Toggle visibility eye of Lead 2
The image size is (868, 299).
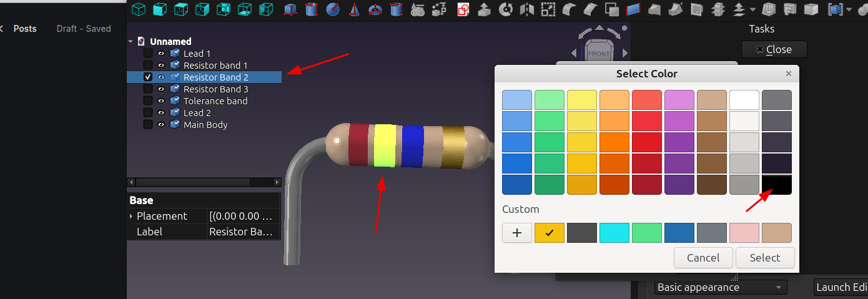pyautogui.click(x=161, y=113)
